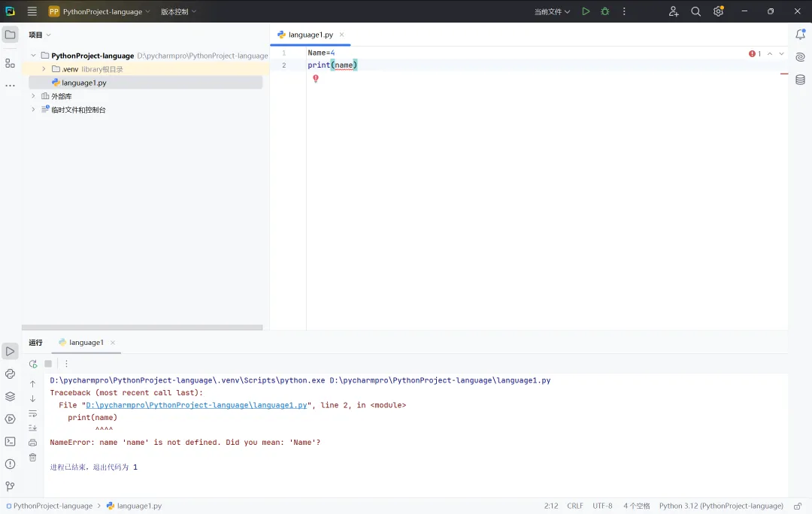Rerun language1 in the Run panel
This screenshot has height=514, width=812.
33,364
